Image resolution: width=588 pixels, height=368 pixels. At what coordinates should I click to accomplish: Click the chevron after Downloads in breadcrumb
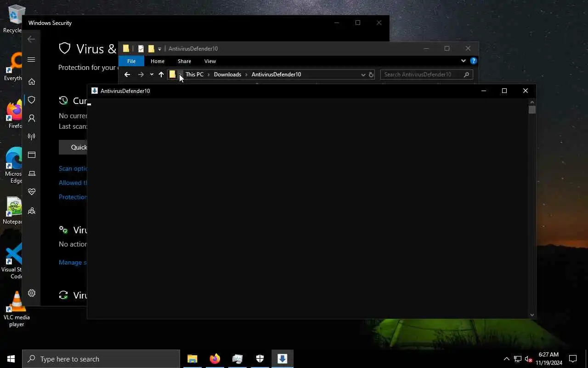pyautogui.click(x=246, y=75)
